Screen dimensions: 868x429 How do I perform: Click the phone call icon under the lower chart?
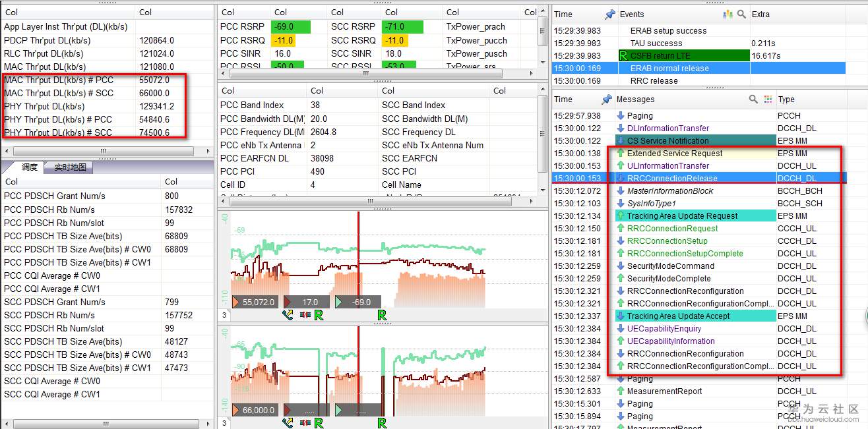[288, 422]
